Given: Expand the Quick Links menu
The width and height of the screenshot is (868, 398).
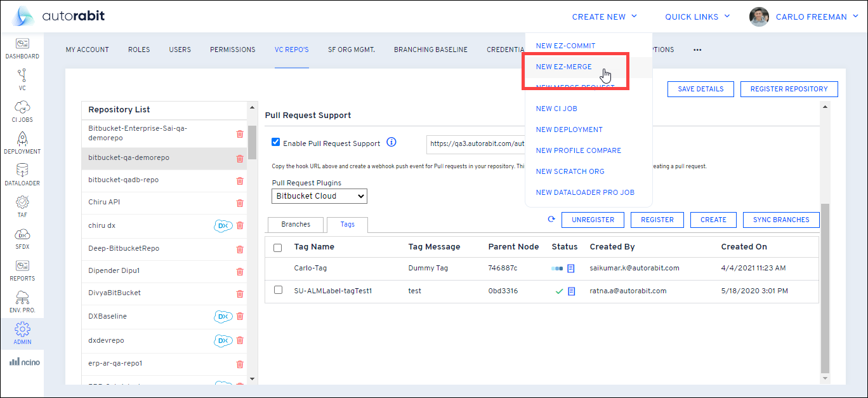Looking at the screenshot, I should (x=697, y=17).
